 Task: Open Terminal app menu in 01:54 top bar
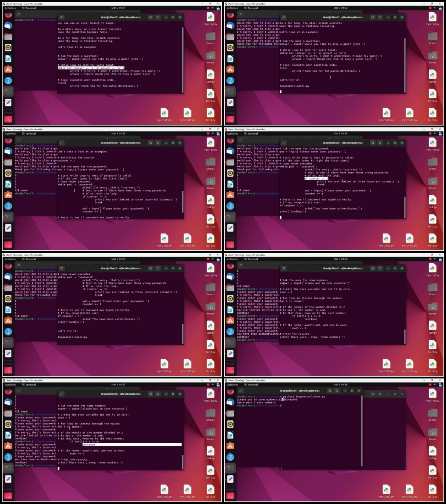click(251, 134)
